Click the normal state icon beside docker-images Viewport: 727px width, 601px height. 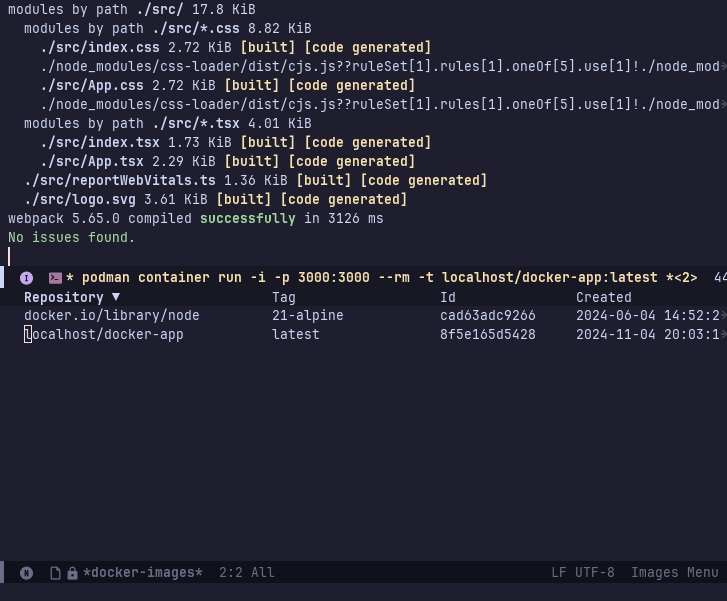pyautogui.click(x=27, y=573)
